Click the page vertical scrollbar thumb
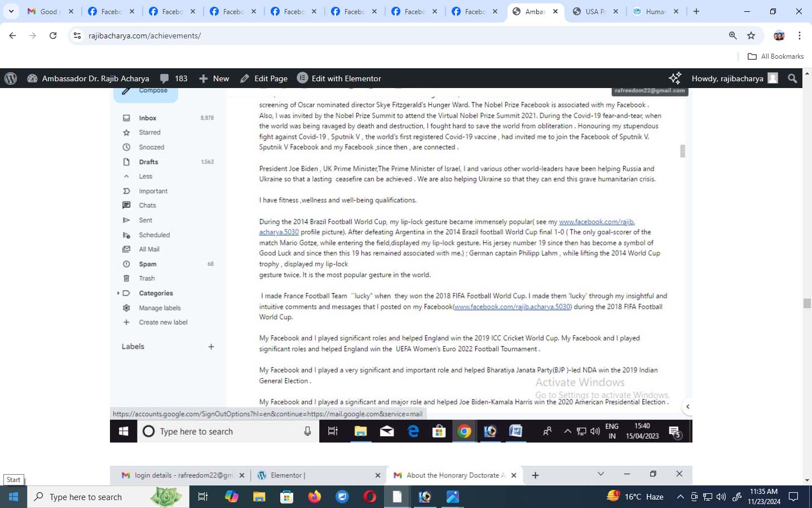812x508 pixels. point(807,303)
